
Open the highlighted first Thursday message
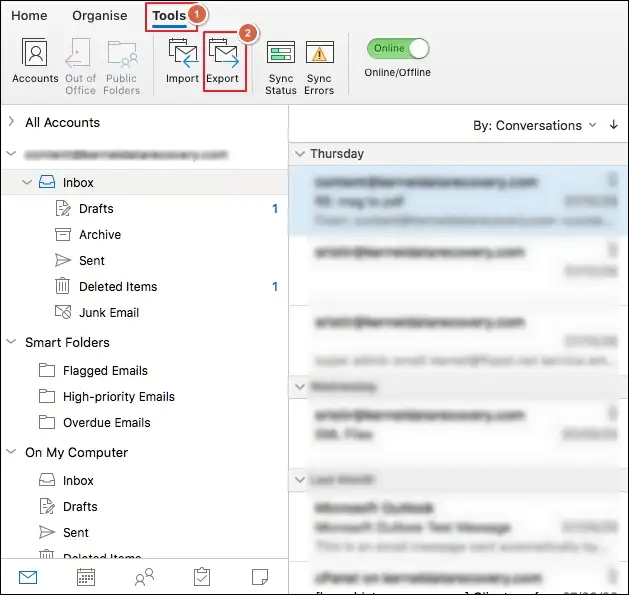[x=459, y=201]
